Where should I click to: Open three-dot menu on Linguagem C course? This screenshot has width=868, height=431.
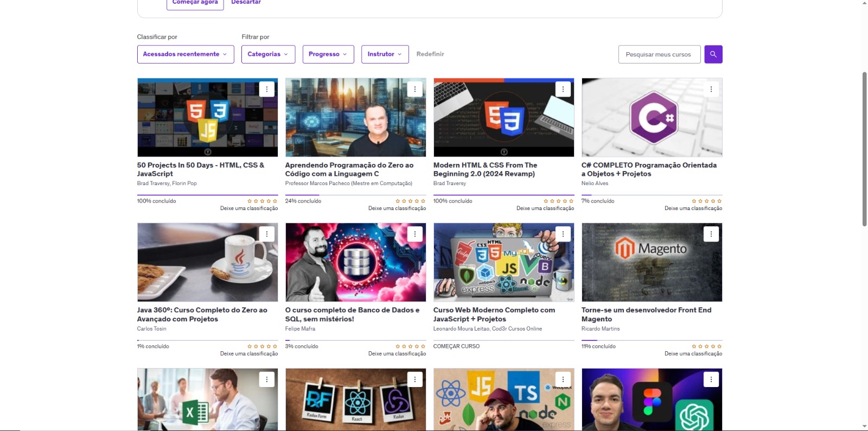pyautogui.click(x=414, y=89)
